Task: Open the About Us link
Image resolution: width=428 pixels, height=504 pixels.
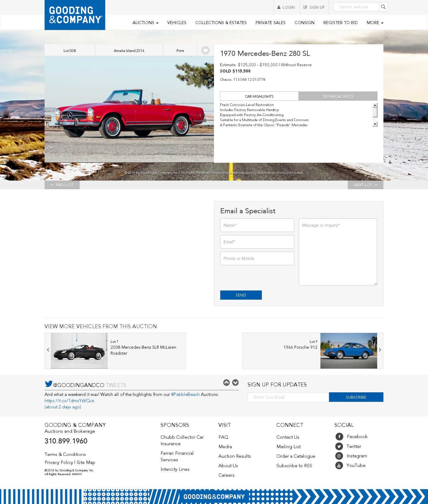Action: coord(228,466)
